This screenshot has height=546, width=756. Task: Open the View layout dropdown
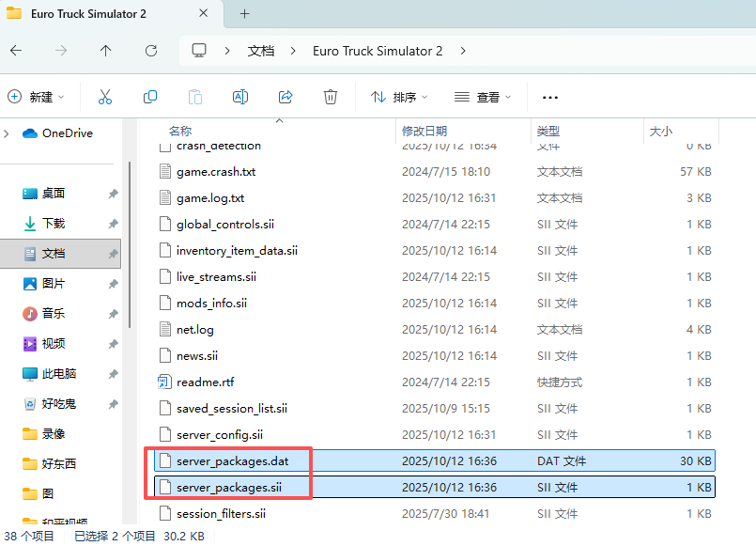tap(483, 97)
